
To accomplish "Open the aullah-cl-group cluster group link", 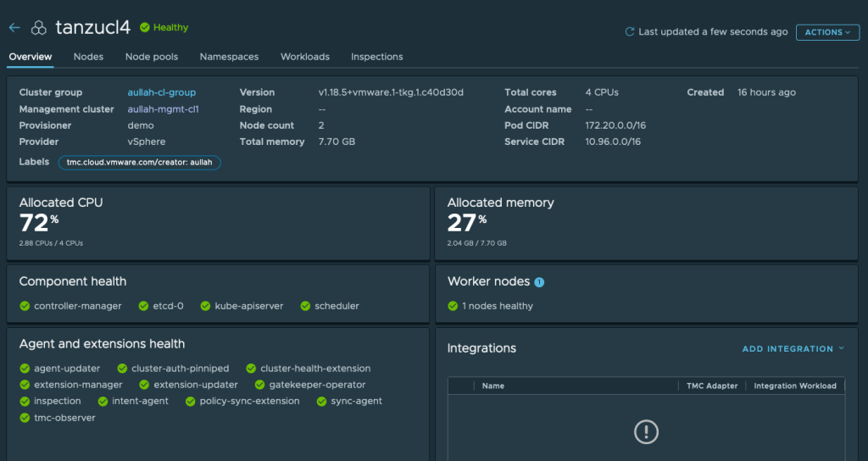I will point(161,92).
